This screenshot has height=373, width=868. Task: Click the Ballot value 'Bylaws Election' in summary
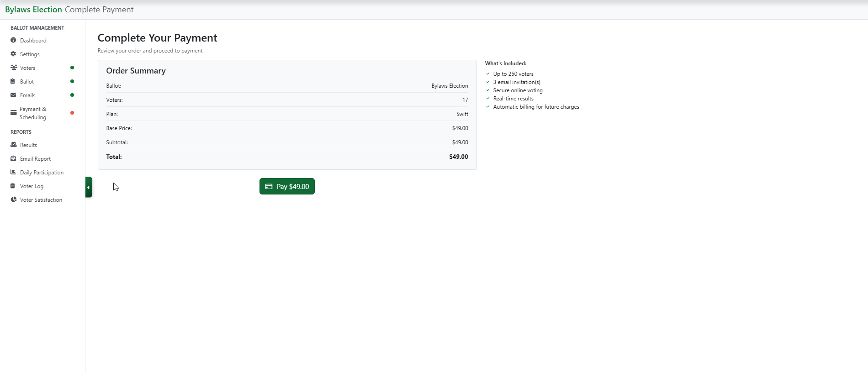450,86
